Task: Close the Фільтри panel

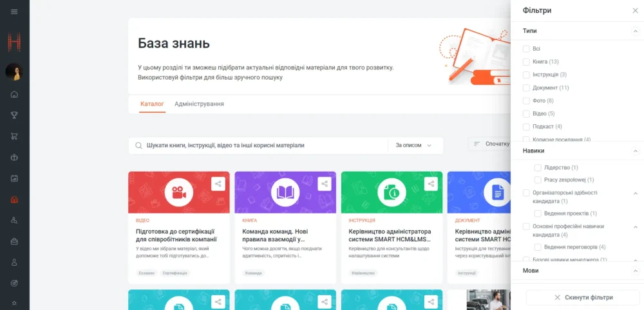Action: point(635,11)
